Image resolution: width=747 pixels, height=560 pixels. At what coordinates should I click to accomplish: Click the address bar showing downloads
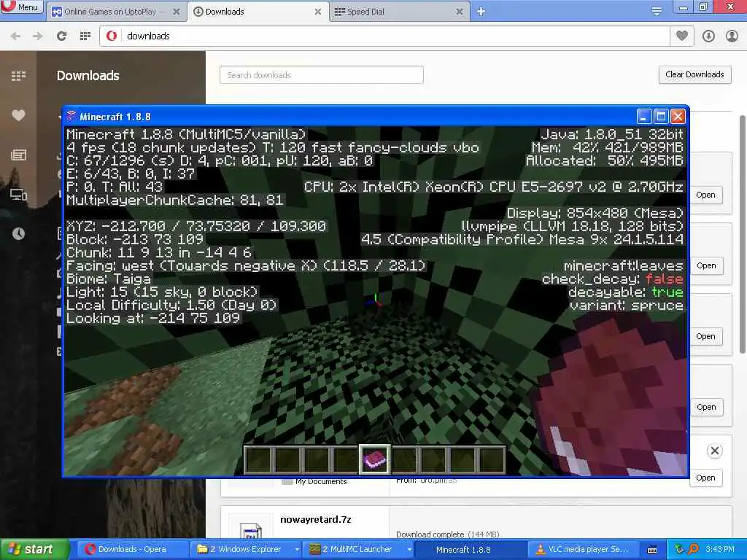pyautogui.click(x=384, y=36)
